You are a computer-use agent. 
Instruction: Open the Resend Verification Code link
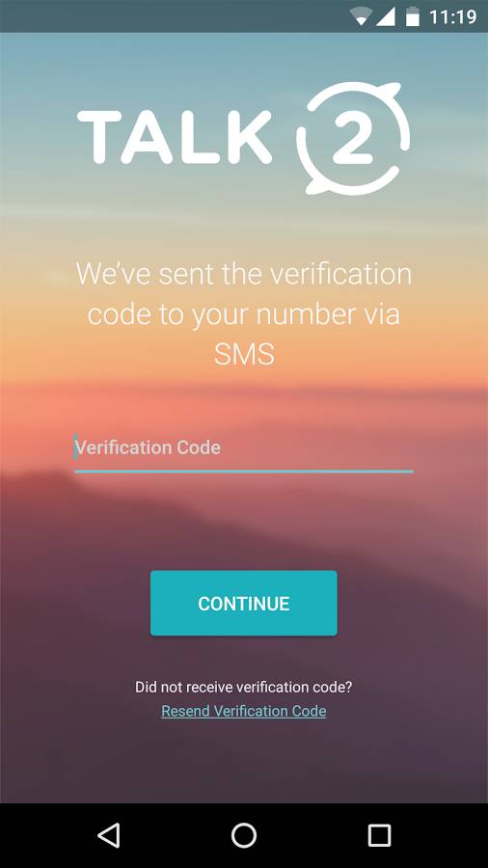tap(244, 711)
